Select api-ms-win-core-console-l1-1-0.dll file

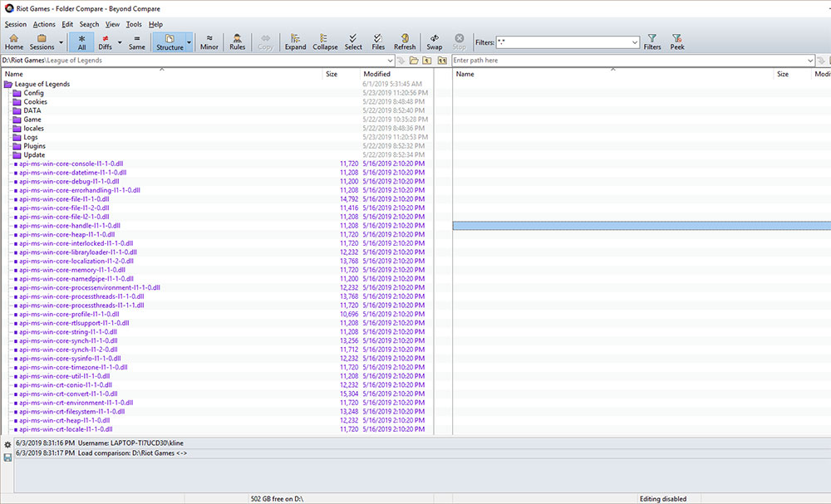point(71,164)
